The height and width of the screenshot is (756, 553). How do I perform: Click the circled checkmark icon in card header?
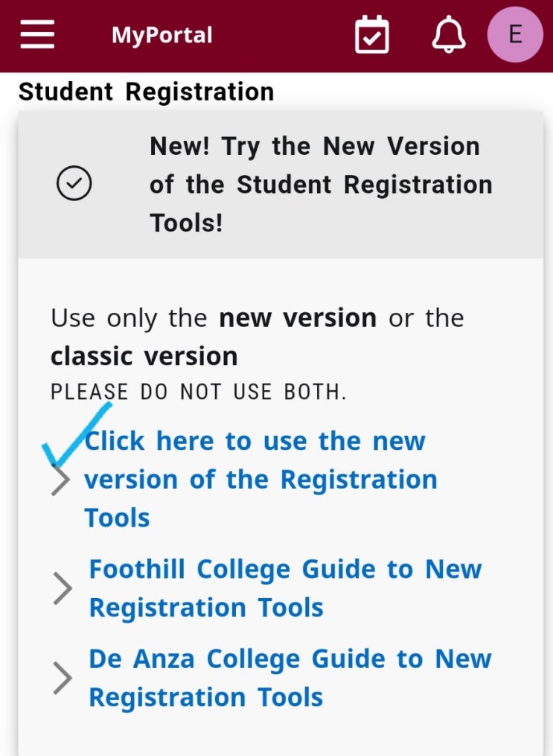[74, 184]
